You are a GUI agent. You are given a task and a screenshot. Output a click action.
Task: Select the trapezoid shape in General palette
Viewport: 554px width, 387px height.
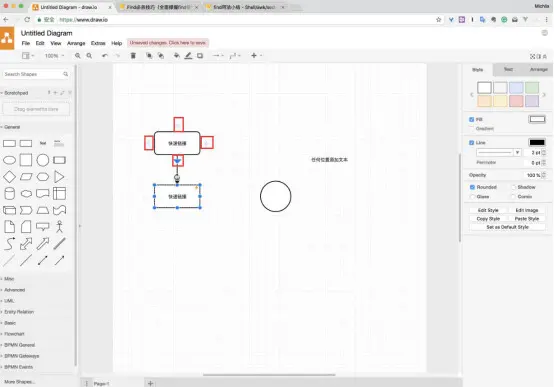pyautogui.click(x=43, y=210)
